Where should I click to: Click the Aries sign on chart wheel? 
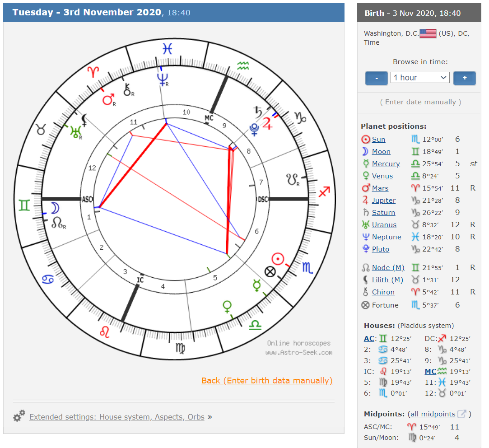[93, 72]
